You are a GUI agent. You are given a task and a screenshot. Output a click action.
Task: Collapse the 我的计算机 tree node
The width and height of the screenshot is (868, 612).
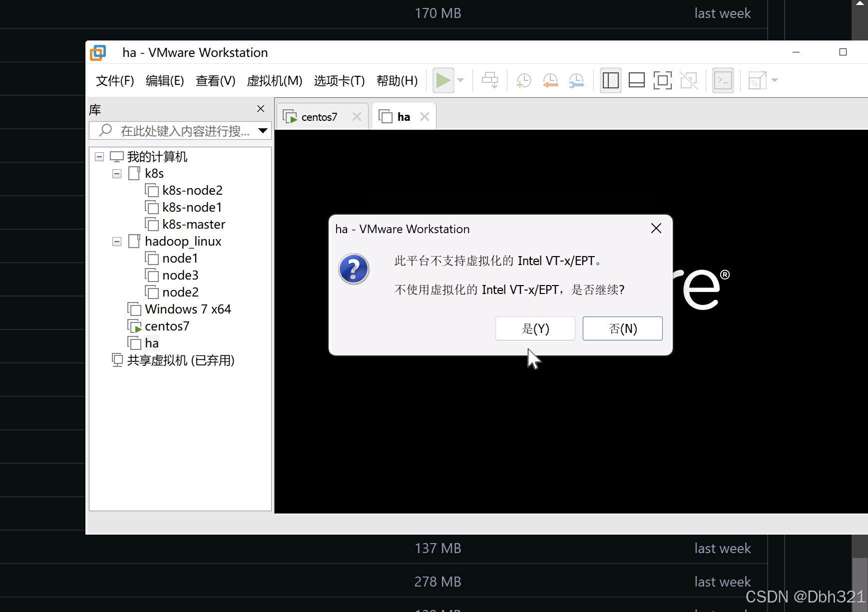(99, 157)
